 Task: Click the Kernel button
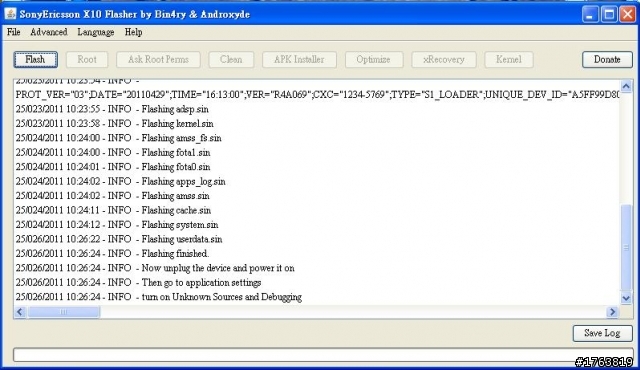tap(509, 60)
